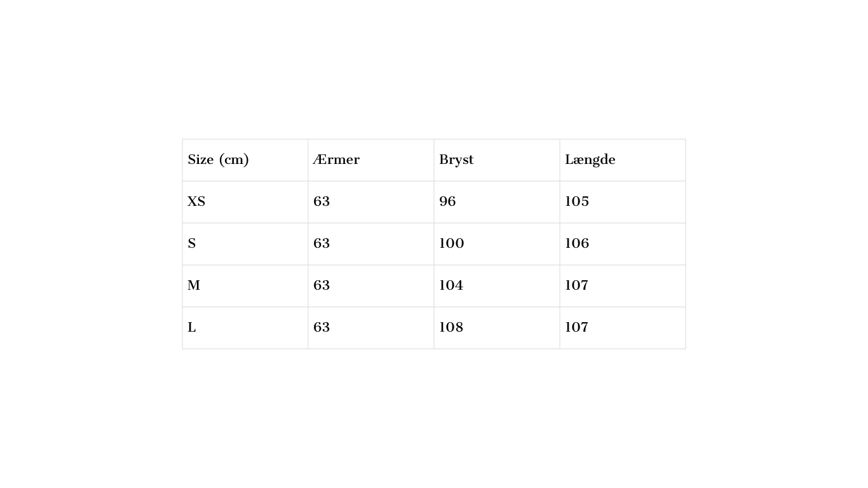Click the Længde value 105
The width and height of the screenshot is (868, 488).
pyautogui.click(x=577, y=202)
